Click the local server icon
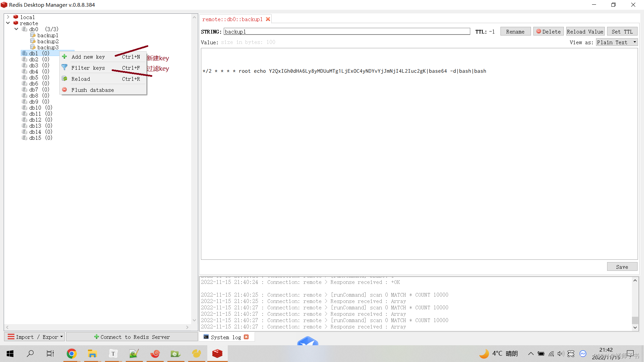 coord(16,17)
